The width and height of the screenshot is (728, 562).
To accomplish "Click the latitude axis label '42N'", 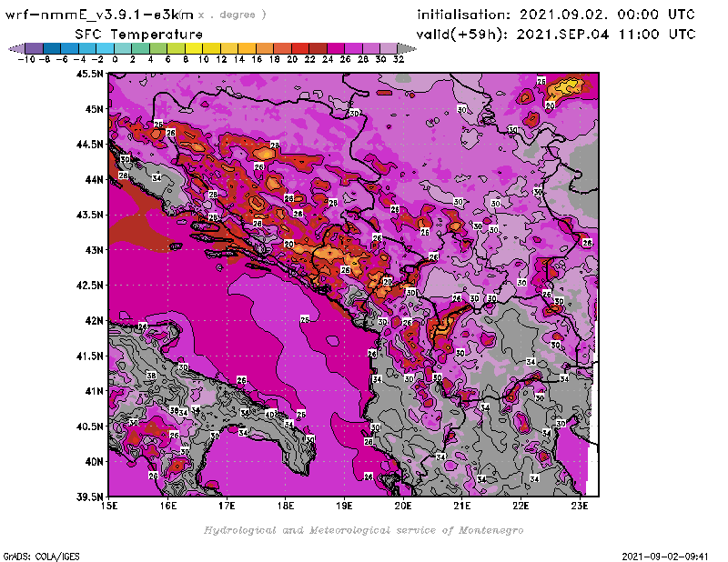I will (x=94, y=321).
